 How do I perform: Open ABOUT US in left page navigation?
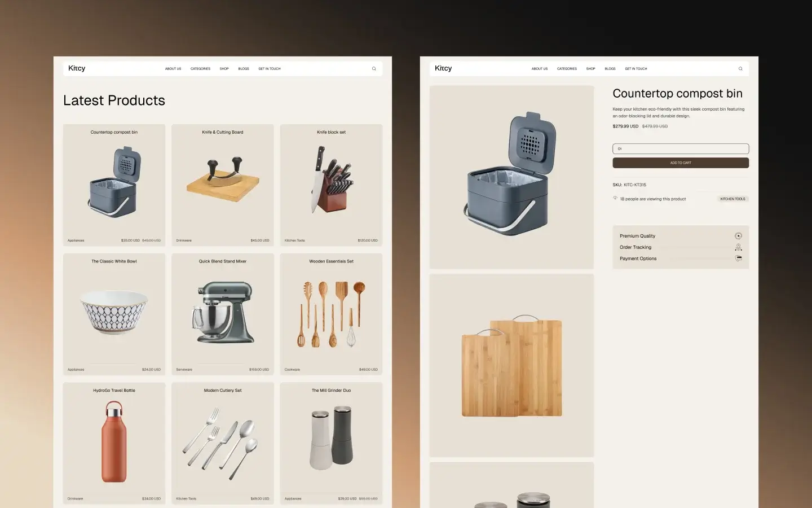point(173,69)
